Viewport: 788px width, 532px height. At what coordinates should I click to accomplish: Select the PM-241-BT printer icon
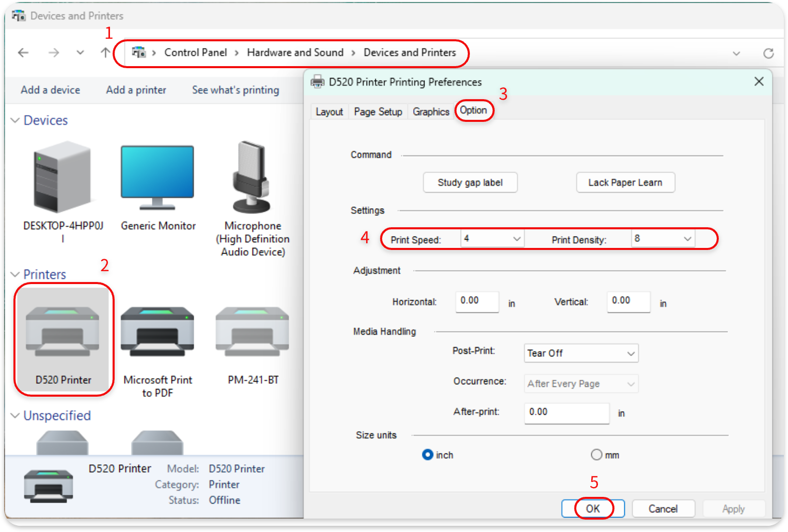coord(253,331)
